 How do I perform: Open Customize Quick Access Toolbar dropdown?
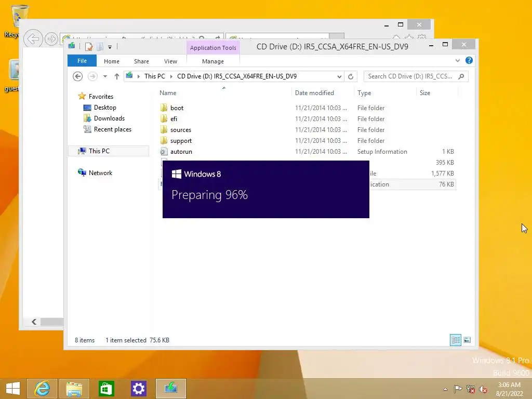click(110, 47)
